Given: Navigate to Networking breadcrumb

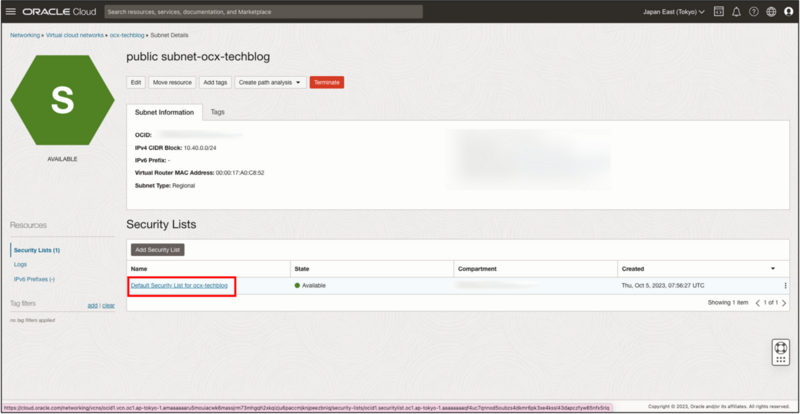Looking at the screenshot, I should pyautogui.click(x=24, y=35).
